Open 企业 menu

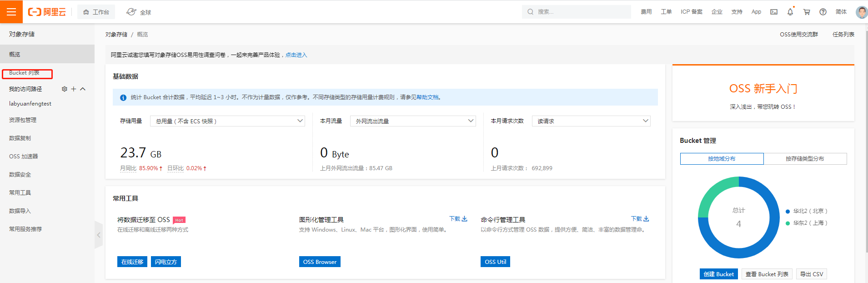pos(717,12)
